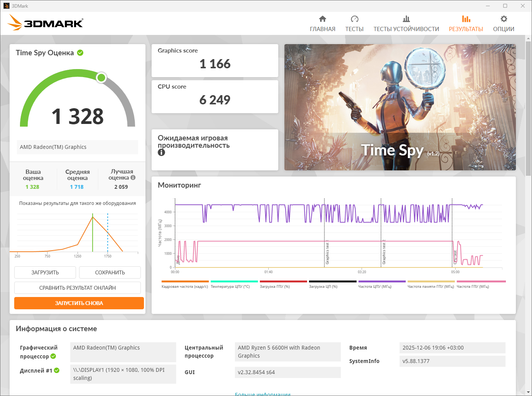Toggle the Частота памяти ГПУ legend series

431,285
